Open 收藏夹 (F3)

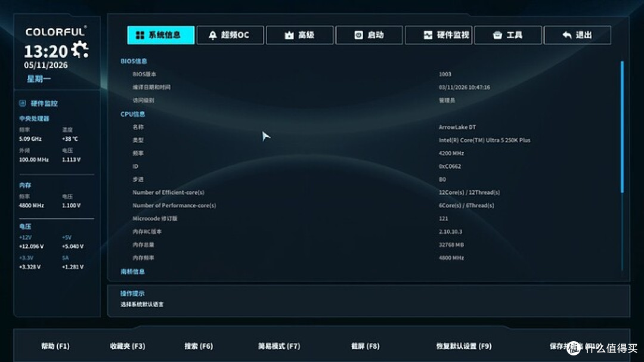[x=128, y=346]
